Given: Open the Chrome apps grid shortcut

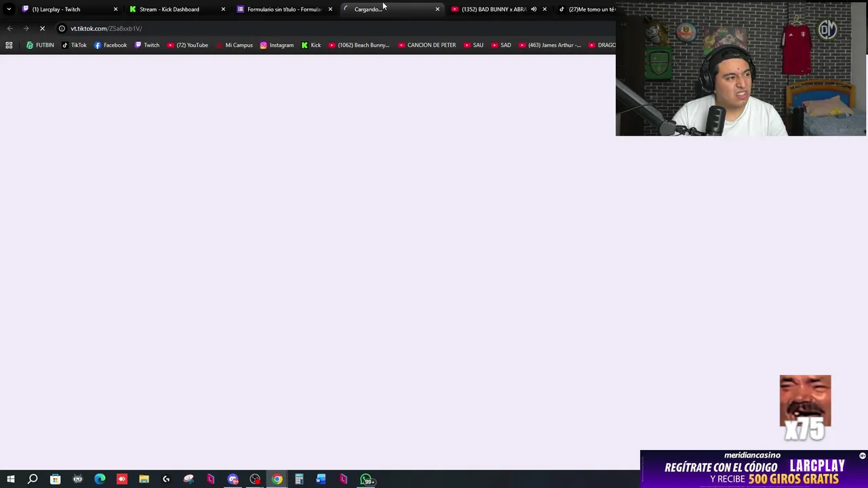Looking at the screenshot, I should point(9,45).
